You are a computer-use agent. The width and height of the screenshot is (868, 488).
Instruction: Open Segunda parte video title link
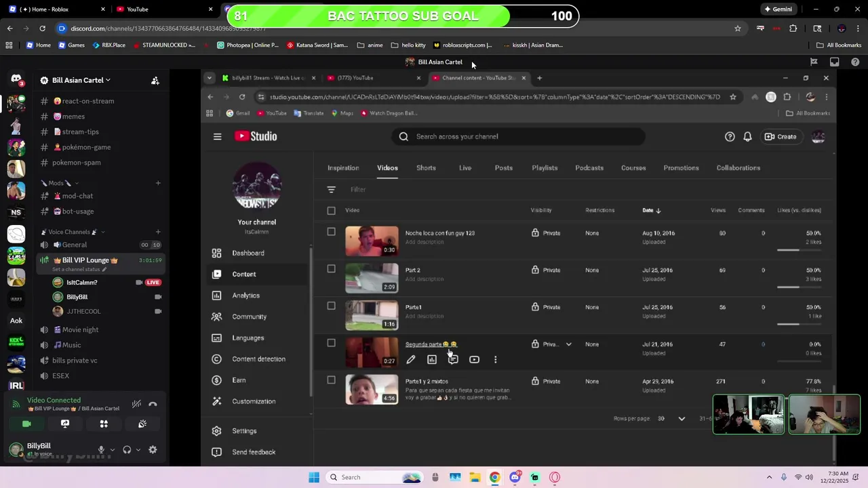[431, 344]
